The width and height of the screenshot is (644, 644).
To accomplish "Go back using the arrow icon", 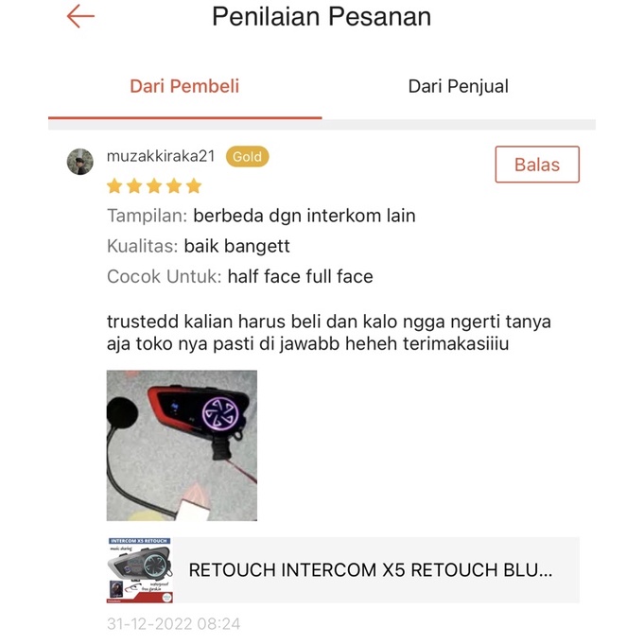I will pos(80,16).
